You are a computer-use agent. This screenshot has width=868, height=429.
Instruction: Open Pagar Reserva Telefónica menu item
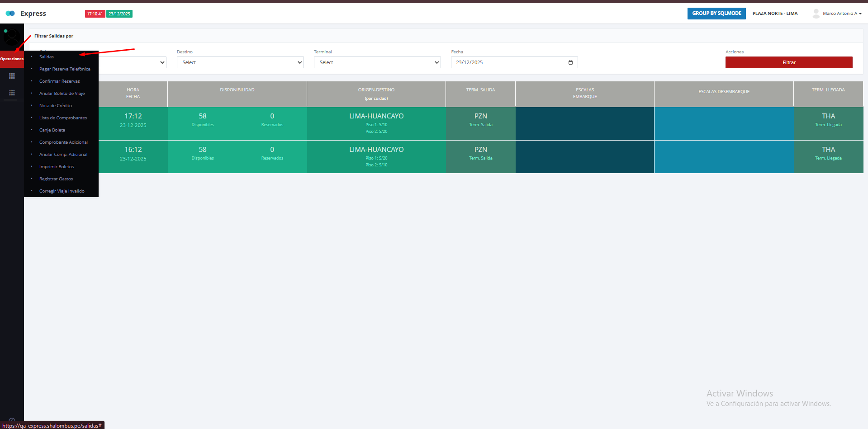[x=65, y=69]
